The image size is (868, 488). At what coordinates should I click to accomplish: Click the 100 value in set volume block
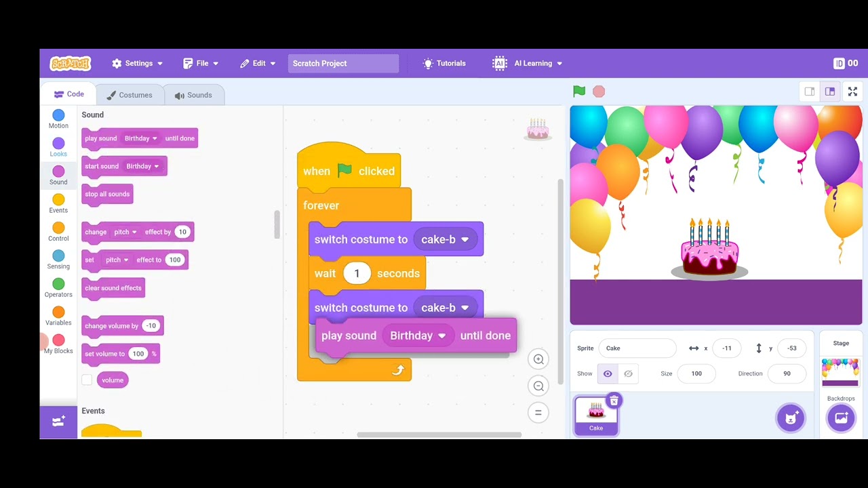tap(138, 354)
